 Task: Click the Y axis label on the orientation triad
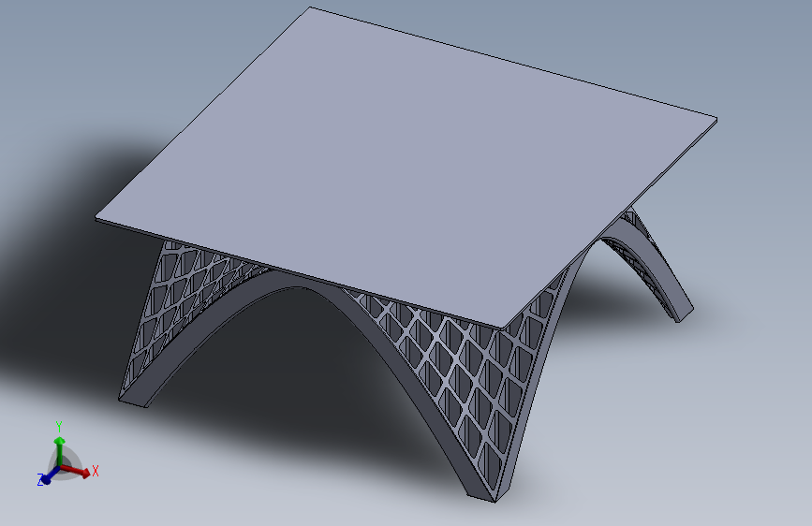pyautogui.click(x=59, y=427)
